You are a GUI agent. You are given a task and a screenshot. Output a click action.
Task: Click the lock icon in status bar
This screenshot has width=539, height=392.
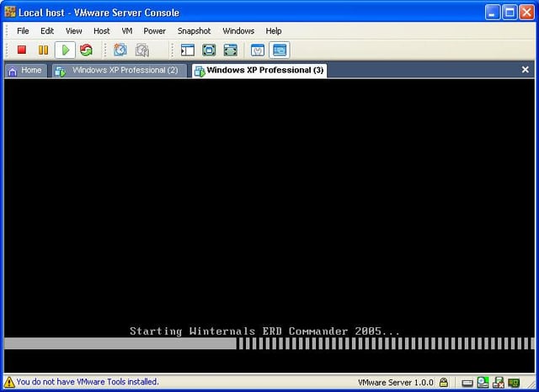click(444, 382)
